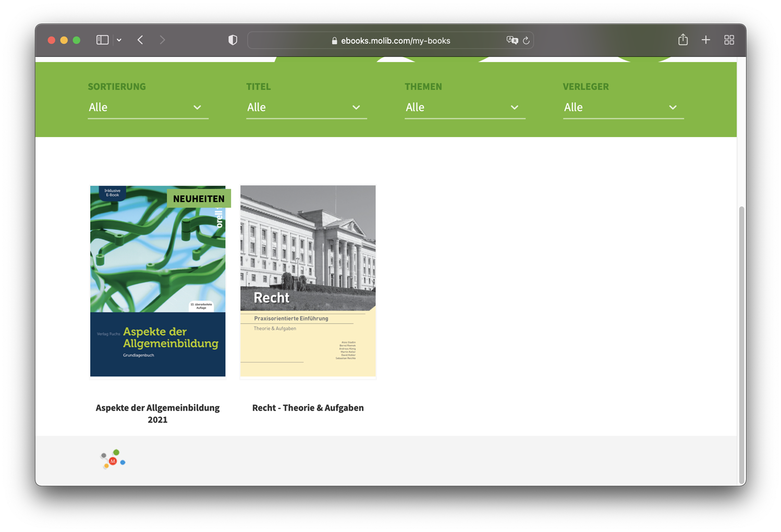The height and width of the screenshot is (532, 781).
Task: Click the Aspekte der Allgemeinbildung 2021 title
Action: (x=157, y=413)
